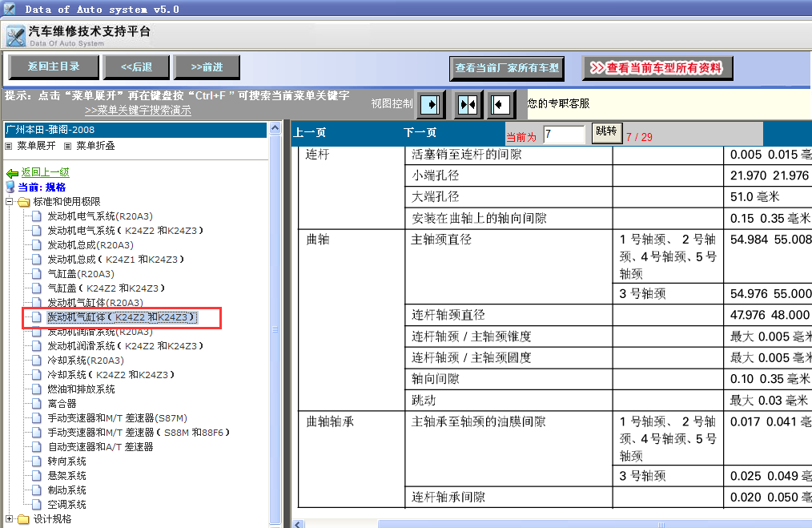The image size is (812, 528).
Task: Open 手动变速器和M/T 差速器(S87M)
Action: point(118,418)
